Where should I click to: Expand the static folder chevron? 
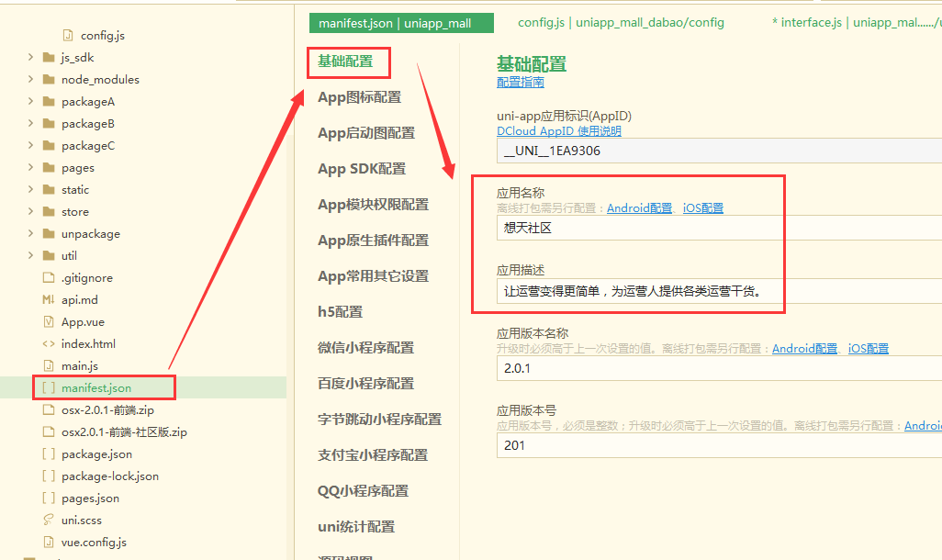click(x=30, y=189)
